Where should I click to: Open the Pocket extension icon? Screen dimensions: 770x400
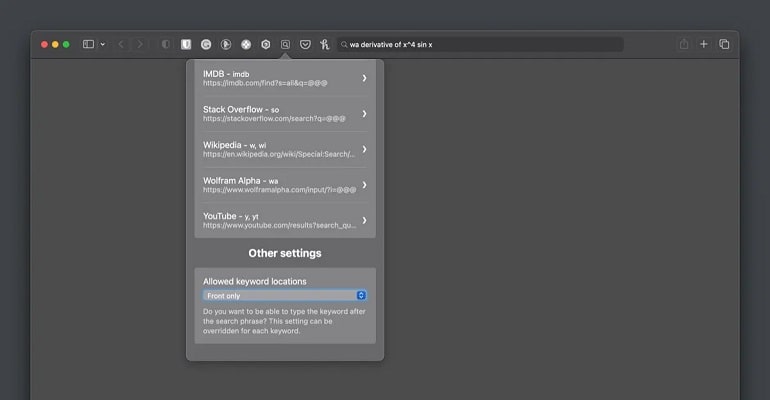click(305, 44)
